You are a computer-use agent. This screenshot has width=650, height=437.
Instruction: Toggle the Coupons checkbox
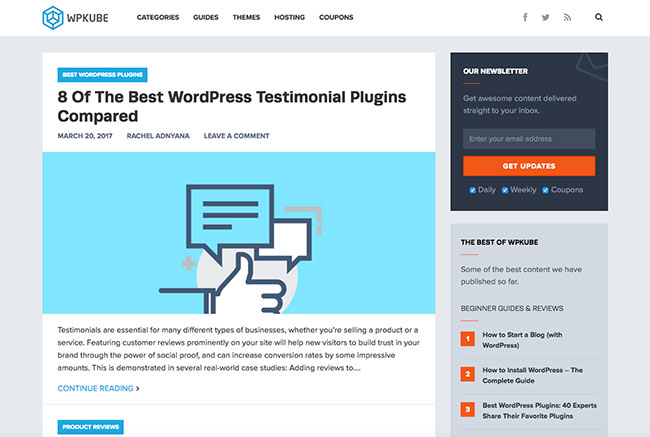pos(546,190)
